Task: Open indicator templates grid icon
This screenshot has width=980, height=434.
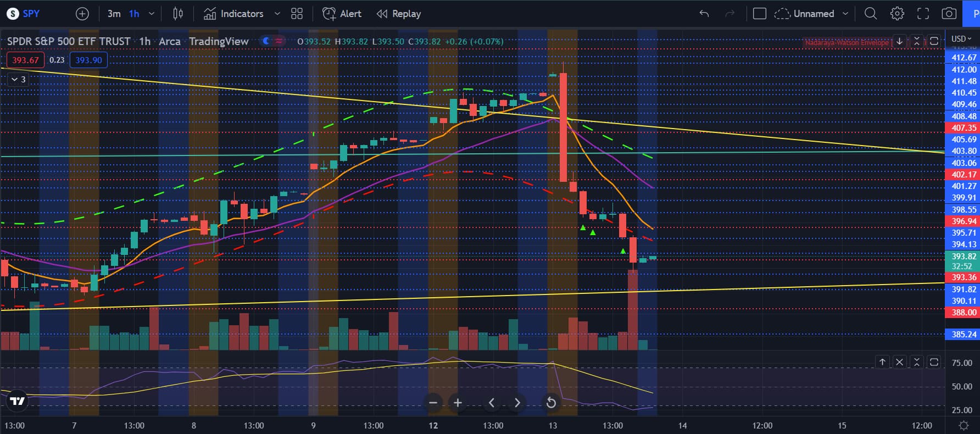Action: 297,14
